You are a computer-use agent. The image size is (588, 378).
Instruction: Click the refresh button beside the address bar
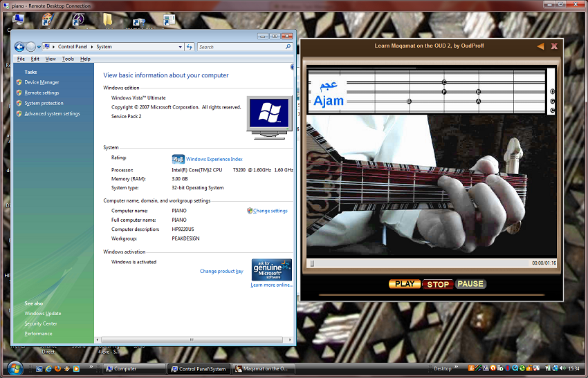tap(190, 47)
